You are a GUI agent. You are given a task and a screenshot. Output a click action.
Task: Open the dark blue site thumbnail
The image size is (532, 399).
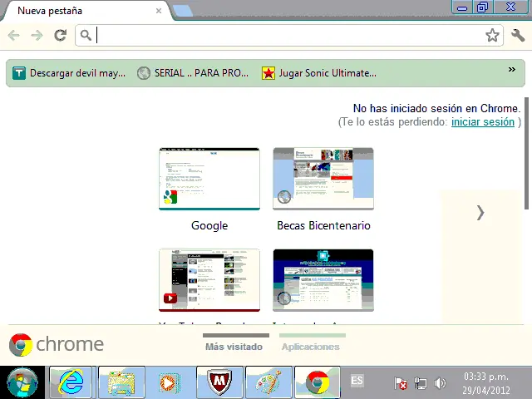(x=323, y=280)
